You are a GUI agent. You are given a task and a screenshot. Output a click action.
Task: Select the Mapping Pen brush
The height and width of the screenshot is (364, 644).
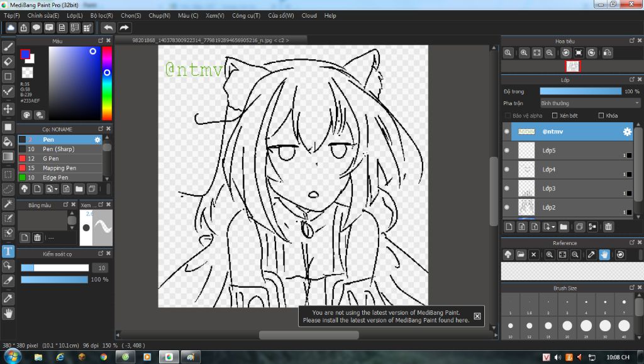point(60,168)
